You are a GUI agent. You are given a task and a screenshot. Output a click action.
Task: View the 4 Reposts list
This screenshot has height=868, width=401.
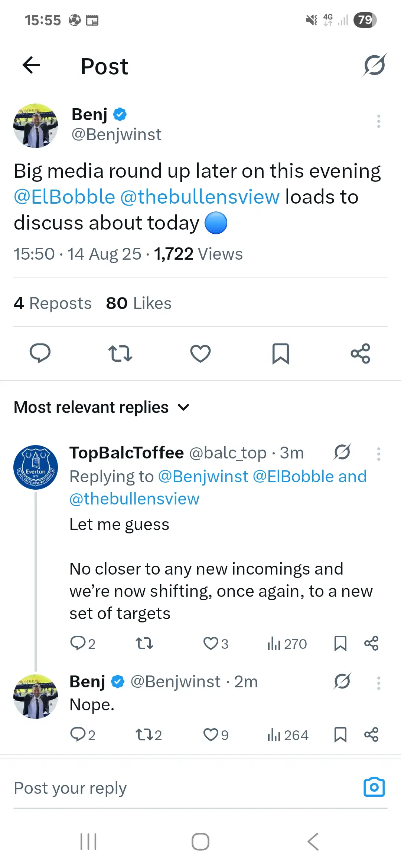coord(53,303)
